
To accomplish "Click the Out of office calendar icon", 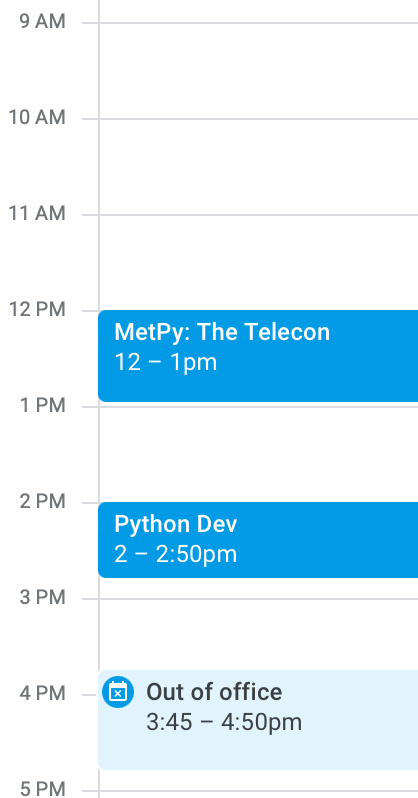I will pos(118,692).
